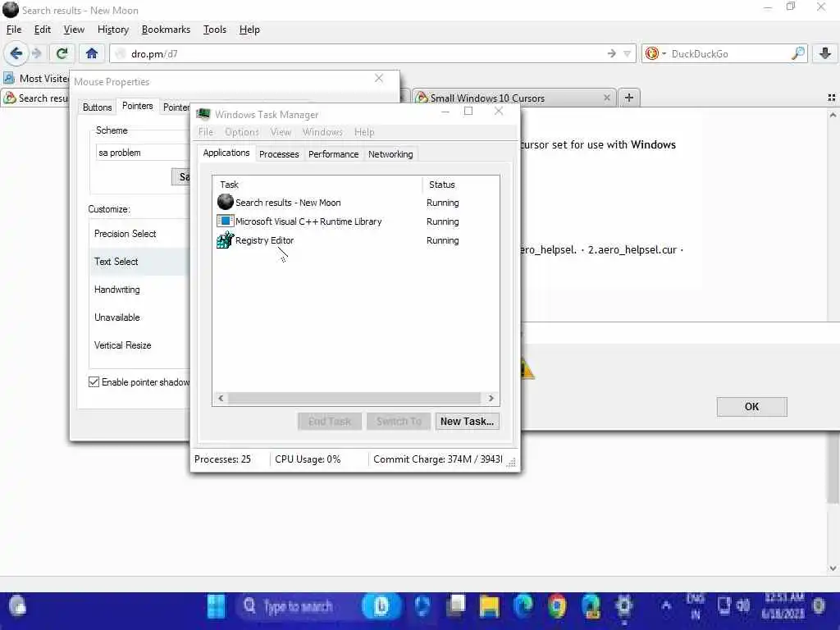This screenshot has width=840, height=630.
Task: Open the History menu in the browser
Action: point(113,30)
